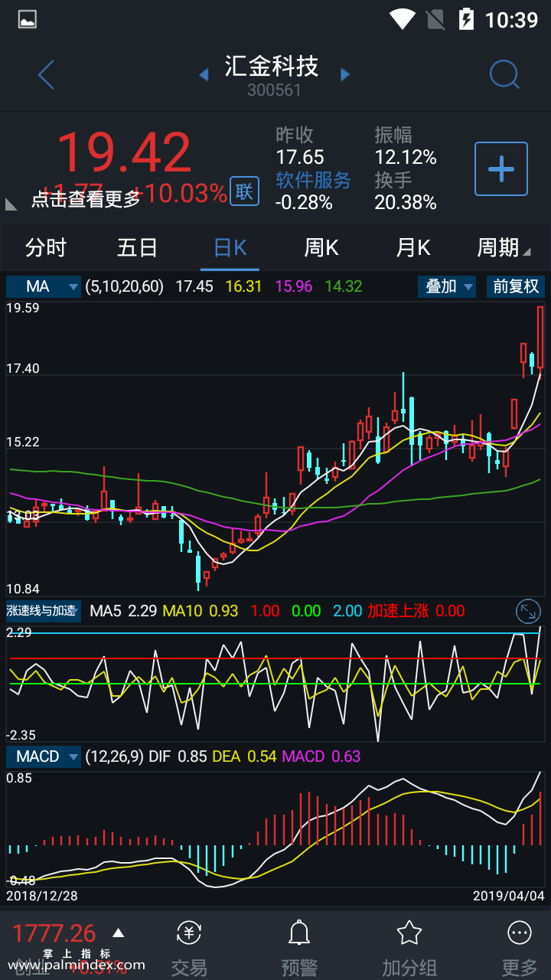
Task: Open 更多 ellipsis menu icon
Action: (x=520, y=933)
